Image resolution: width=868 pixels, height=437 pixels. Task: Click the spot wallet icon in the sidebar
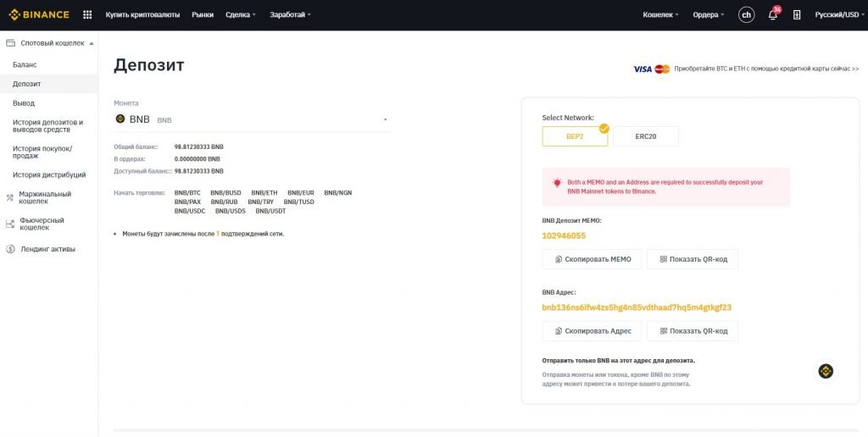pos(10,43)
